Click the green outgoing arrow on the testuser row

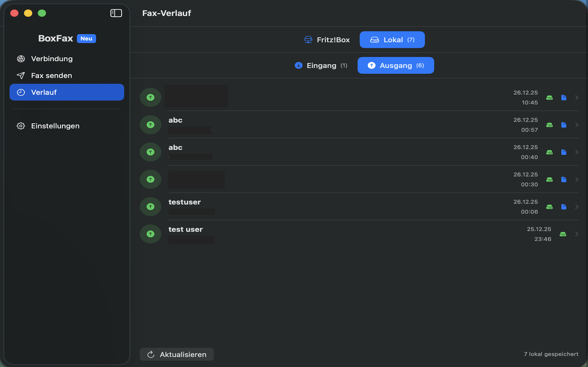click(150, 207)
